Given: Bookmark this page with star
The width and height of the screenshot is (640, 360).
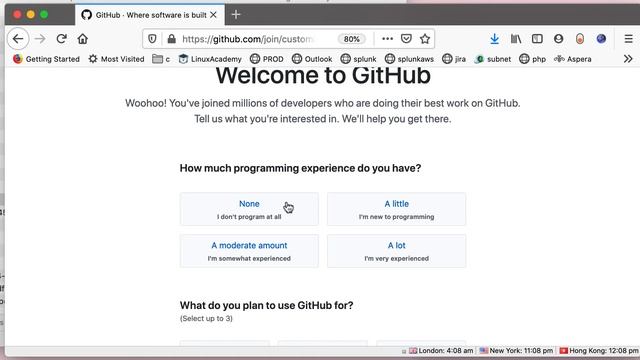Looking at the screenshot, I should pyautogui.click(x=425, y=39).
